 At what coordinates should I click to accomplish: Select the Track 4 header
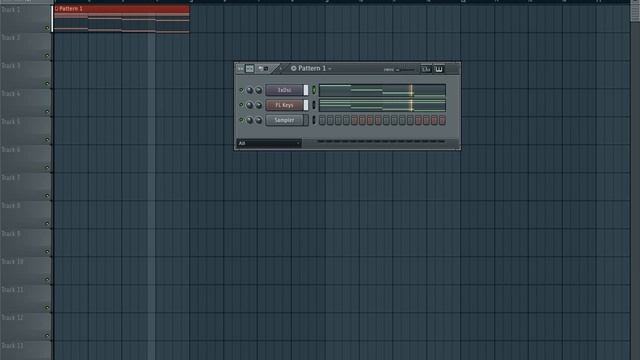click(26, 103)
